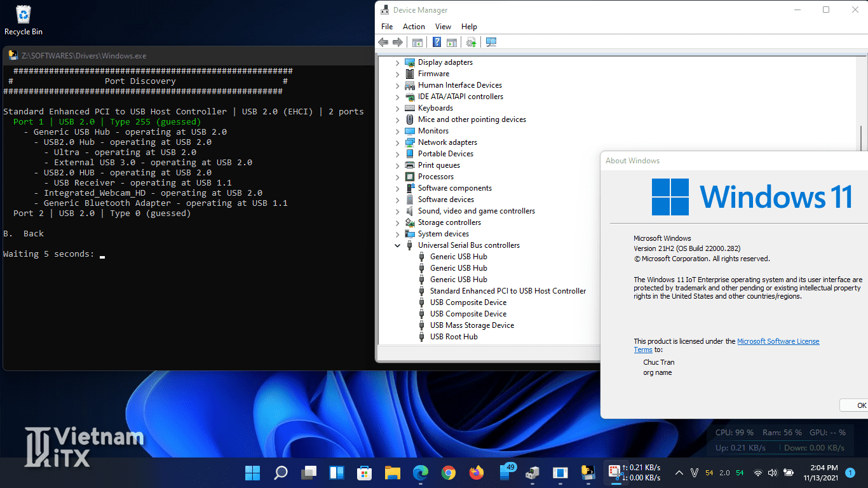Collapse the Universal Serial Bus controllers node
Image resolution: width=868 pixels, height=488 pixels.
tap(398, 245)
